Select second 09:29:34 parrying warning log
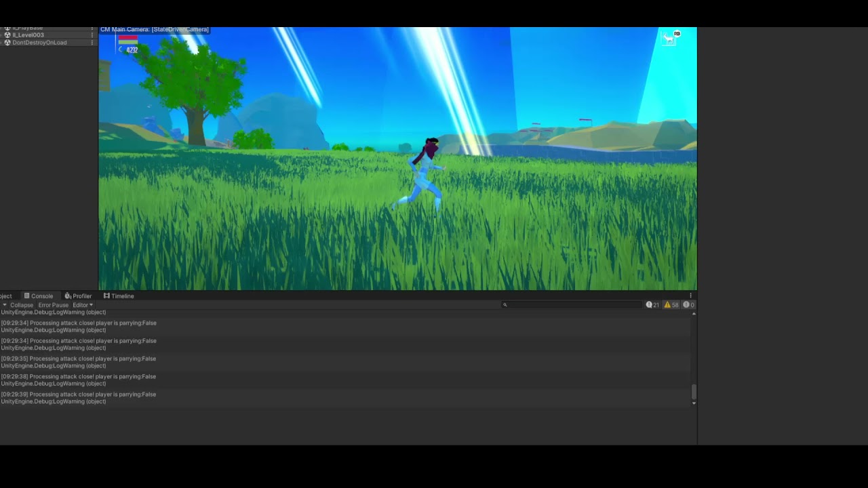The height and width of the screenshot is (488, 868). click(x=344, y=344)
